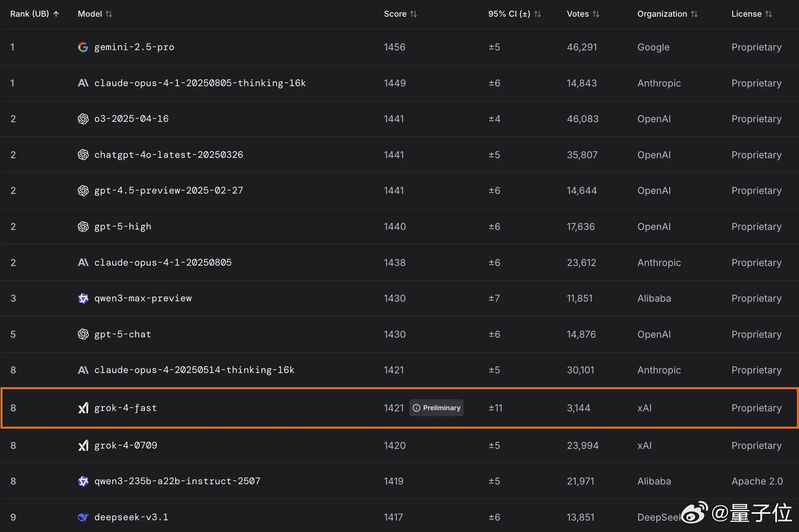Sort by Rank (UB) arrow icon

56,14
